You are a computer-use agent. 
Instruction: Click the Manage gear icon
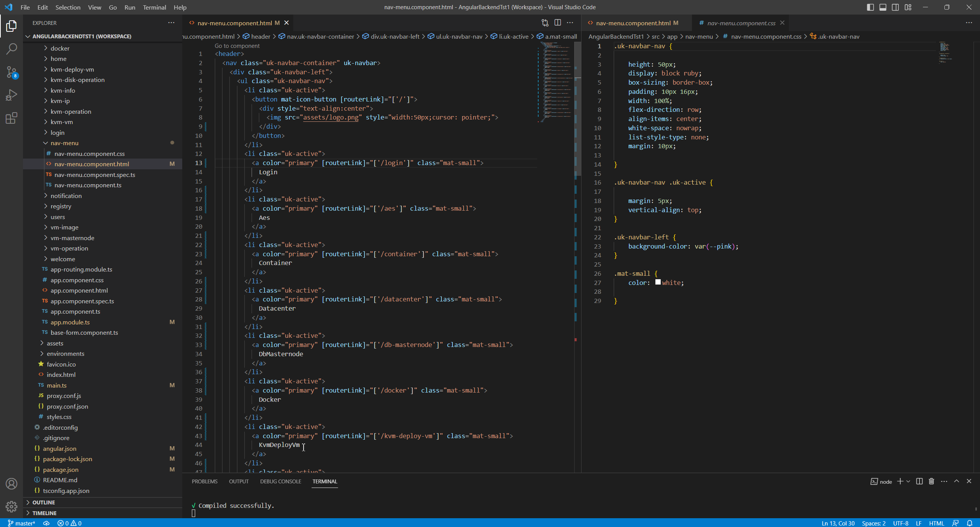(x=11, y=506)
